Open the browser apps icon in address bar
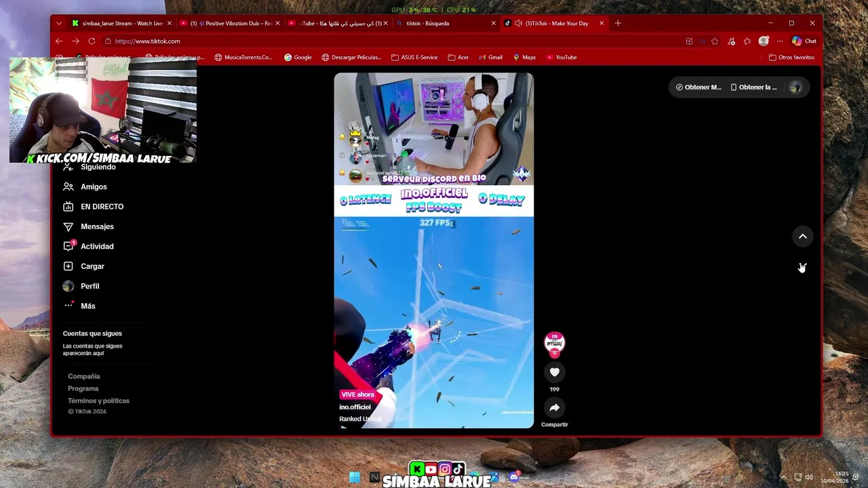This screenshot has height=488, width=868. 689,41
